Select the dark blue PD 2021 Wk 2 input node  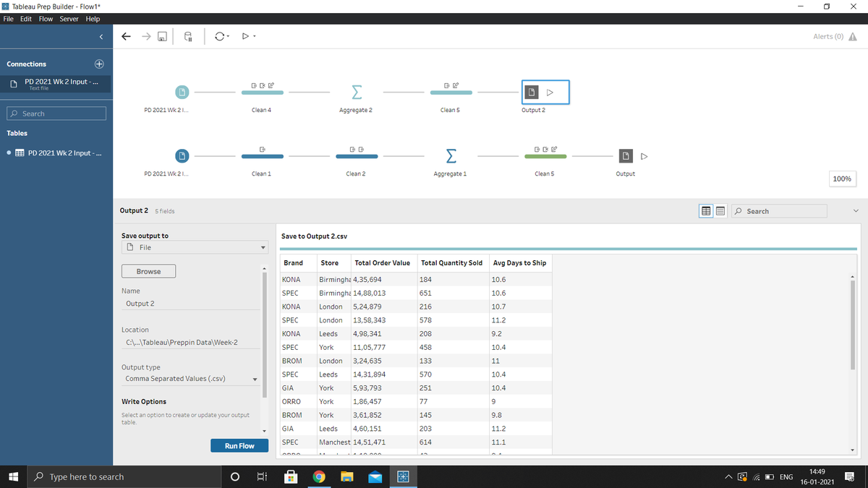183,155
